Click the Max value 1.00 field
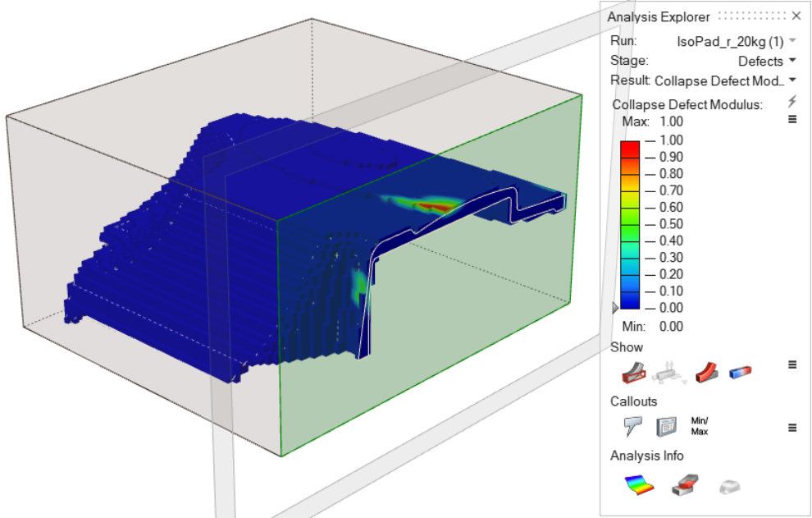Image resolution: width=812 pixels, height=518 pixels. [671, 121]
